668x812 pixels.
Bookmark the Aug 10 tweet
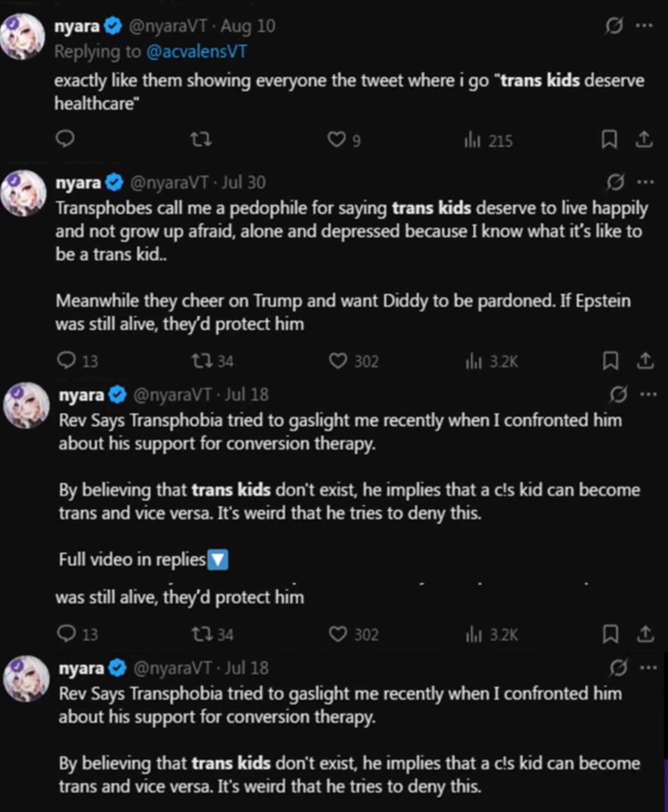point(609,140)
